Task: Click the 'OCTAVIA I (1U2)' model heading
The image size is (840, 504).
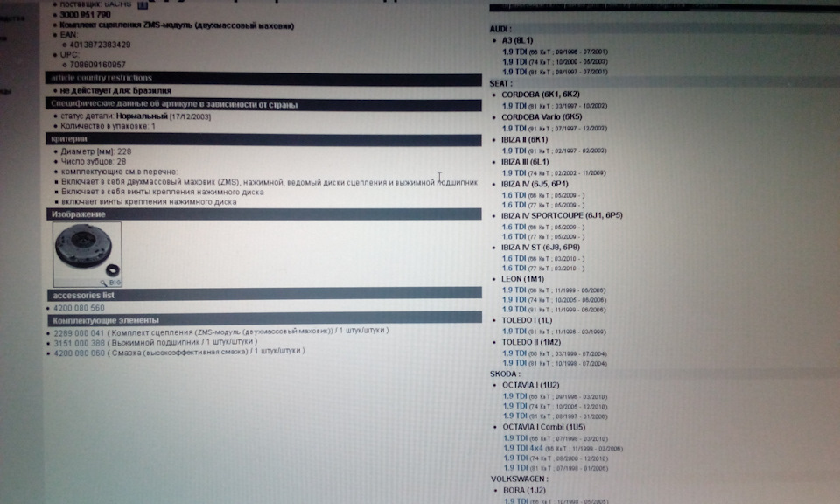Action: coord(531,386)
